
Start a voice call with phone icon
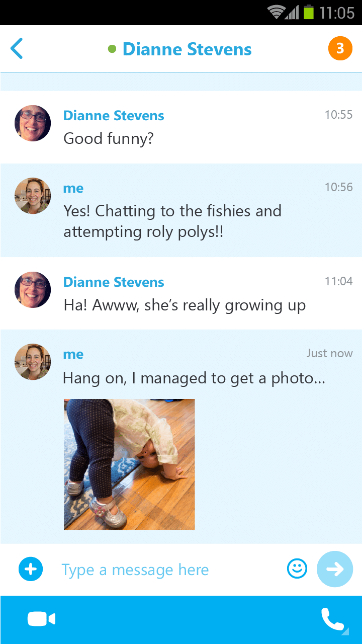coord(332,619)
